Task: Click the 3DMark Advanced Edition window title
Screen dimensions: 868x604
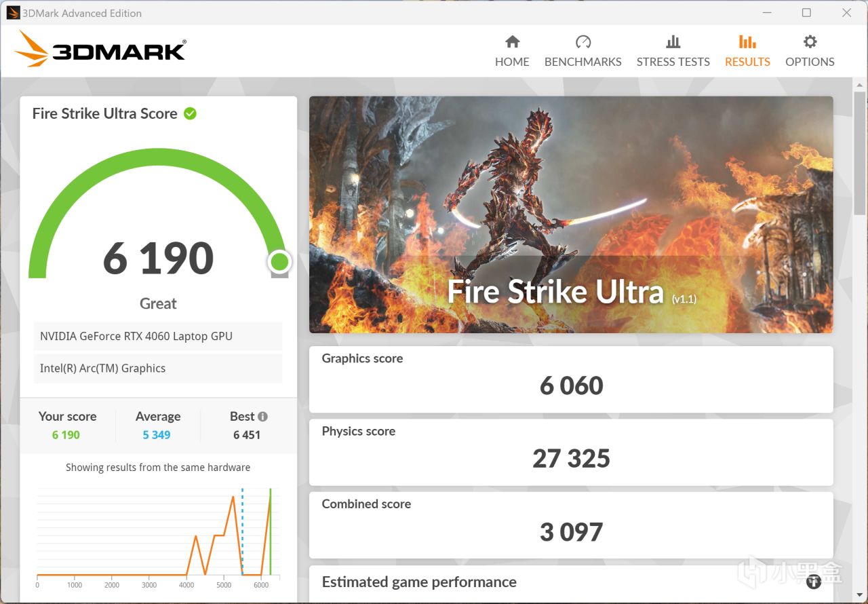Action: click(x=82, y=13)
